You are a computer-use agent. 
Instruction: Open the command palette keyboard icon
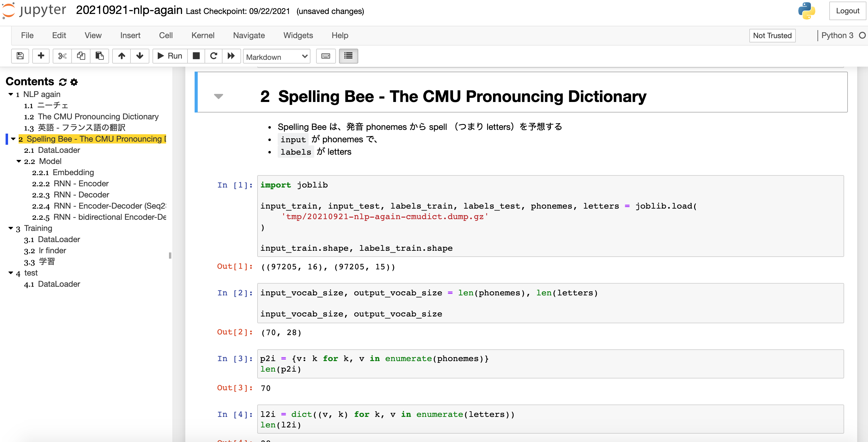326,56
